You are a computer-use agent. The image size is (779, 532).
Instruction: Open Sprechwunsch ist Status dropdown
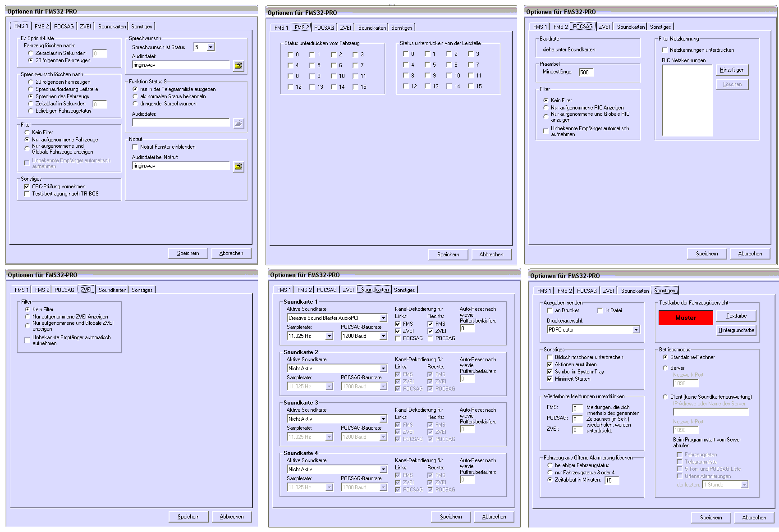tap(210, 47)
